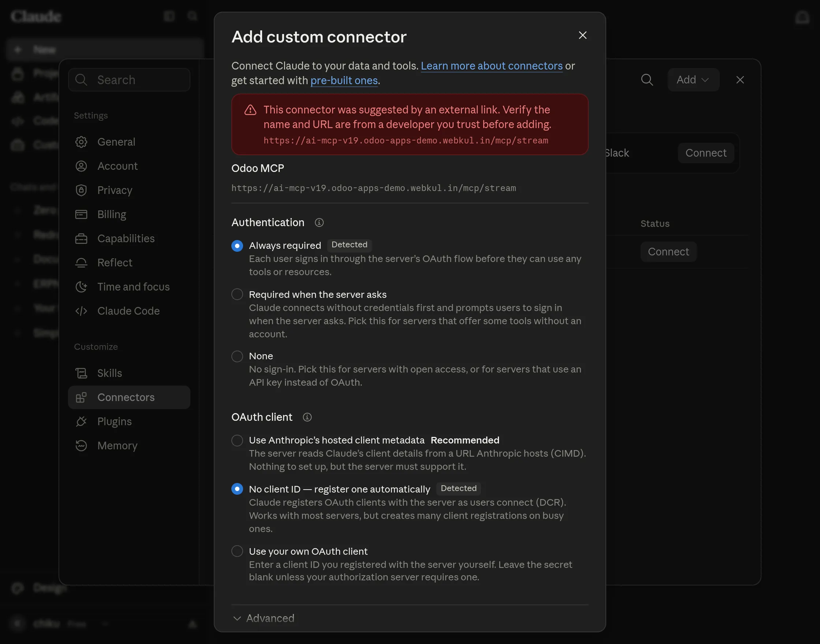This screenshot has height=644, width=820.
Task: Click the Status column header
Action: pos(655,224)
